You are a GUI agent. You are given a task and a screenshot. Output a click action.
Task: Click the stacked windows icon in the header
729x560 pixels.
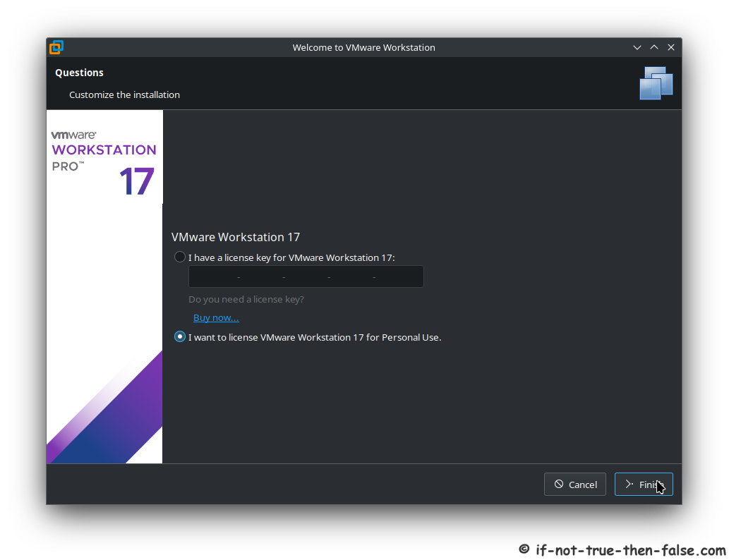click(656, 83)
